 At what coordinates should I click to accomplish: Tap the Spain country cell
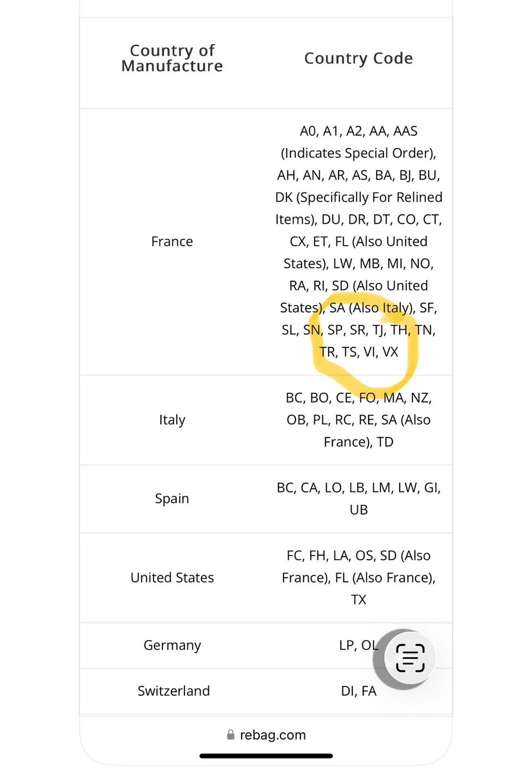(172, 499)
